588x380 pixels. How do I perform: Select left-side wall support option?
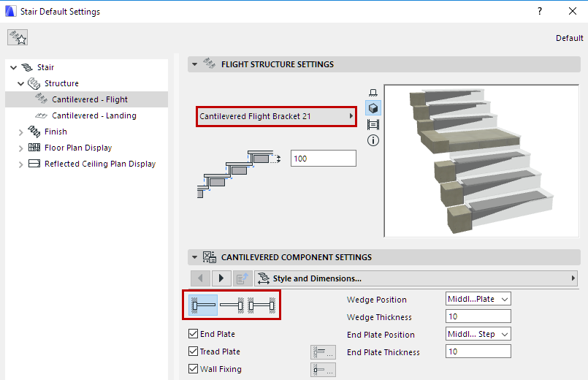click(203, 305)
